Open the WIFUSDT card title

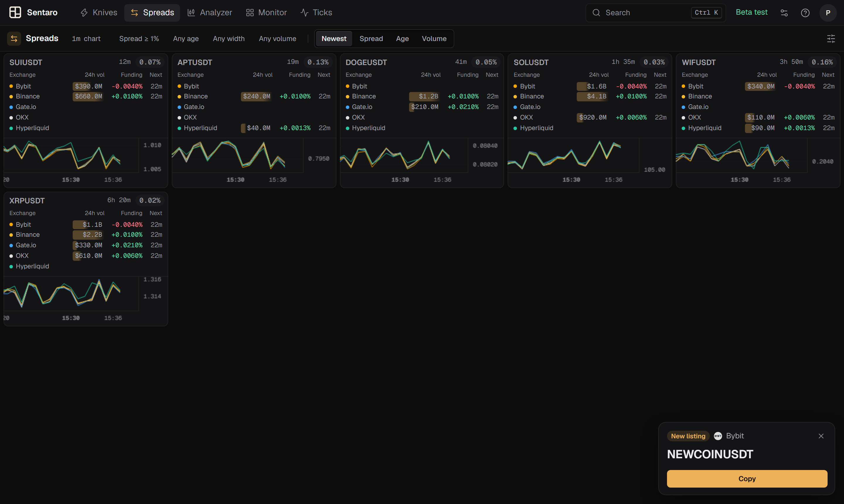point(699,62)
